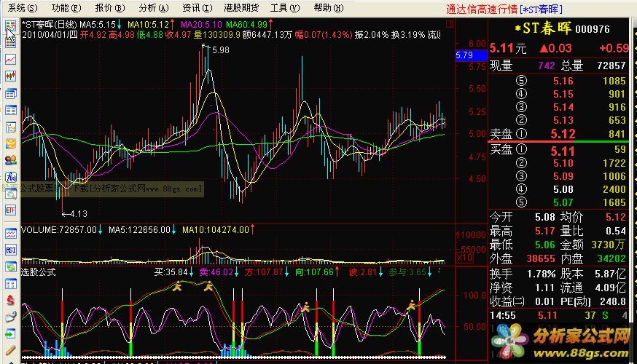Image resolution: width=637 pixels, height=364 pixels.
Task: Click the 通达信高速行情 title label
Action: (x=482, y=9)
